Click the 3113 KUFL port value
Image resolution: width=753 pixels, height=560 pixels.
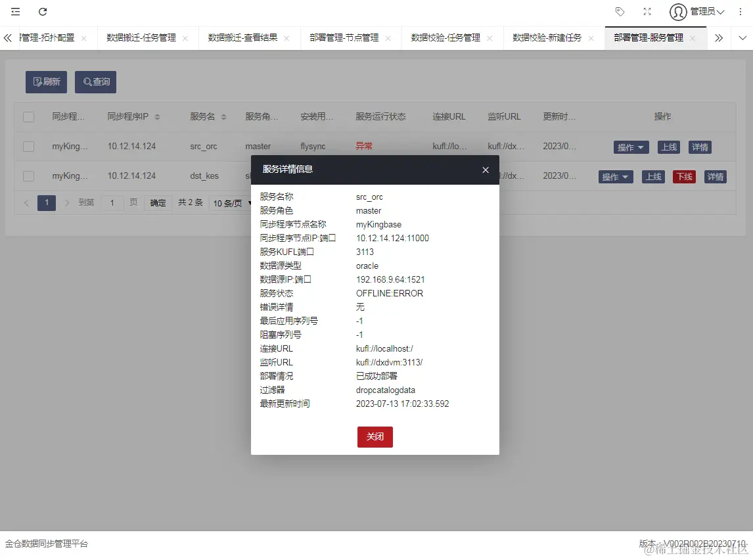tap(365, 252)
